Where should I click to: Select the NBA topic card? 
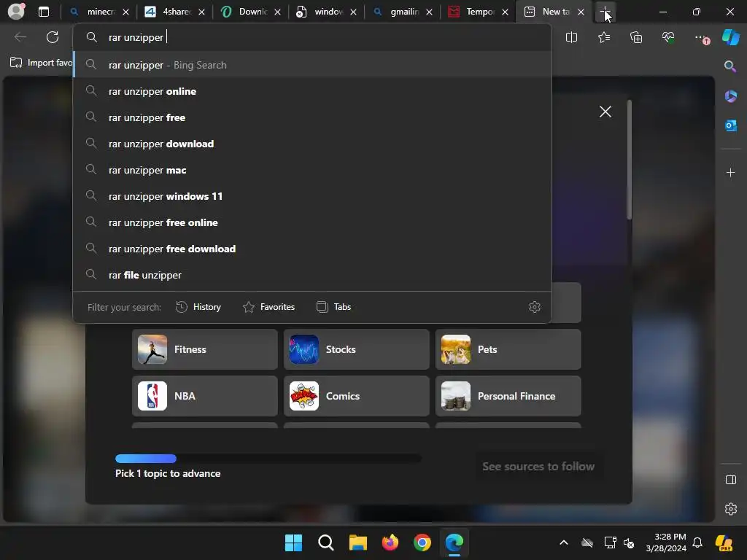pos(205,396)
